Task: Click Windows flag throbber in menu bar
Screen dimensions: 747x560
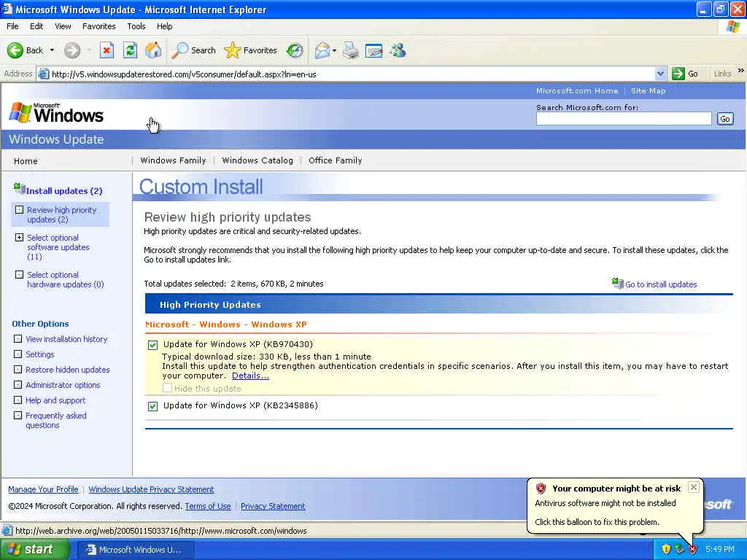Action: click(x=733, y=26)
